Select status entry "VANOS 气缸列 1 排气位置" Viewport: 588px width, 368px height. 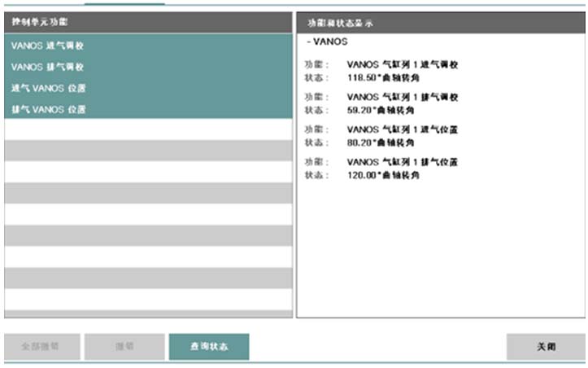(402, 162)
